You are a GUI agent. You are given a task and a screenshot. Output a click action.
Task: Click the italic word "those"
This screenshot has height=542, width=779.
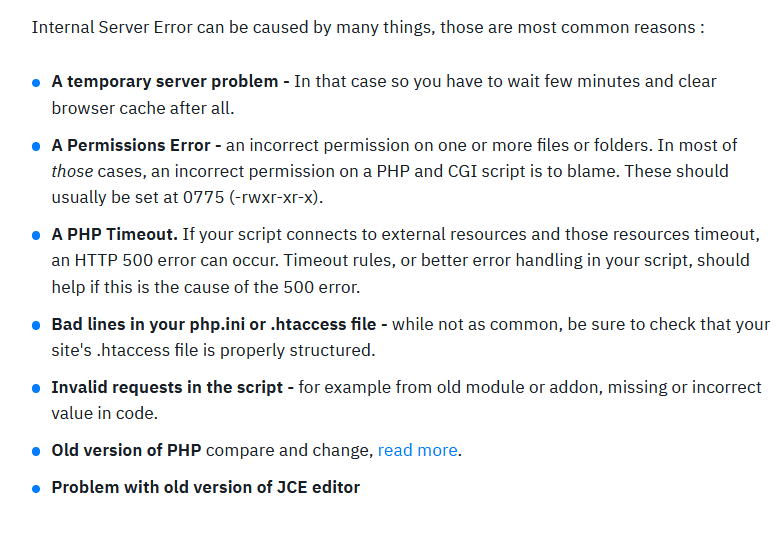point(72,171)
